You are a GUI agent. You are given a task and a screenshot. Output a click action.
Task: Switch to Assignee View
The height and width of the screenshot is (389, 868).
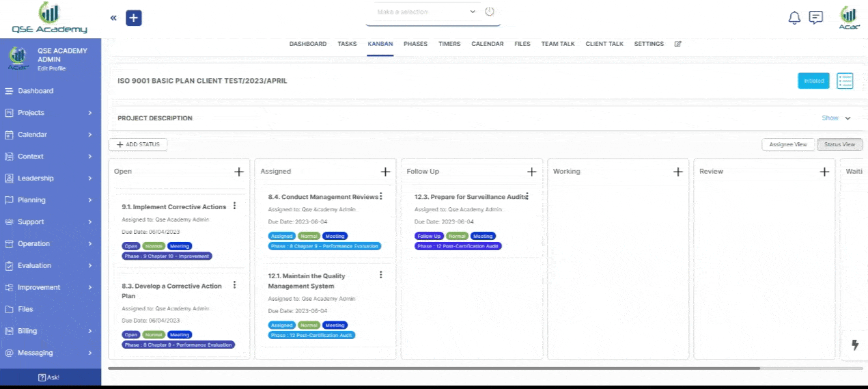tap(788, 145)
